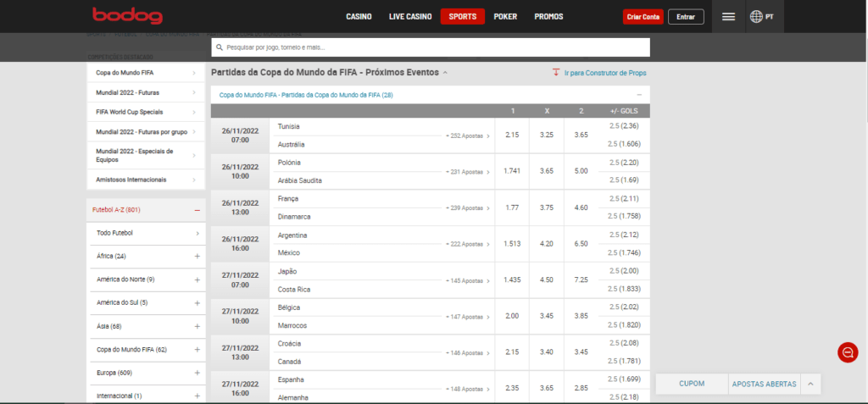Open +252 Apostas for Tunísia vs Austrália
Screen dimensions: 868x404
[x=467, y=136]
